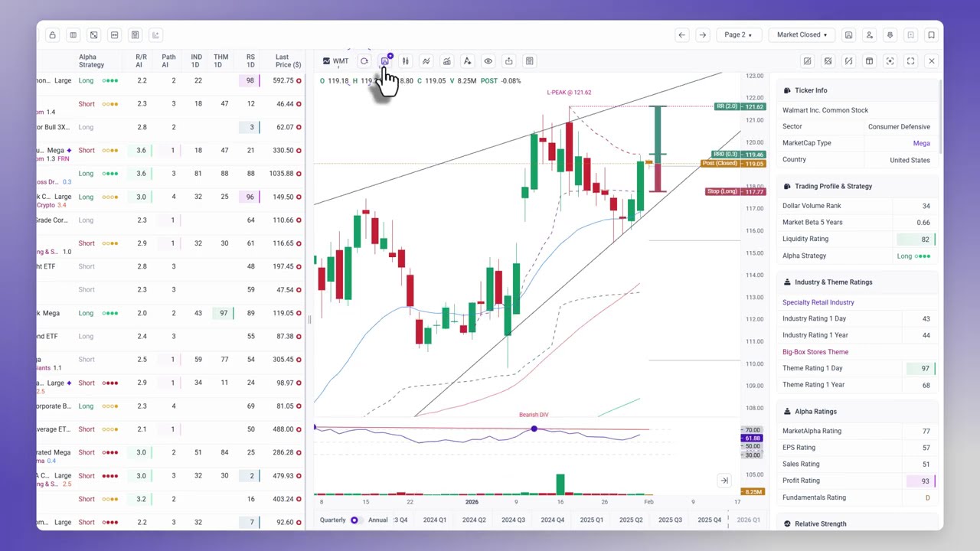
Task: Refresh the chart with the reload icon
Action: tap(364, 61)
